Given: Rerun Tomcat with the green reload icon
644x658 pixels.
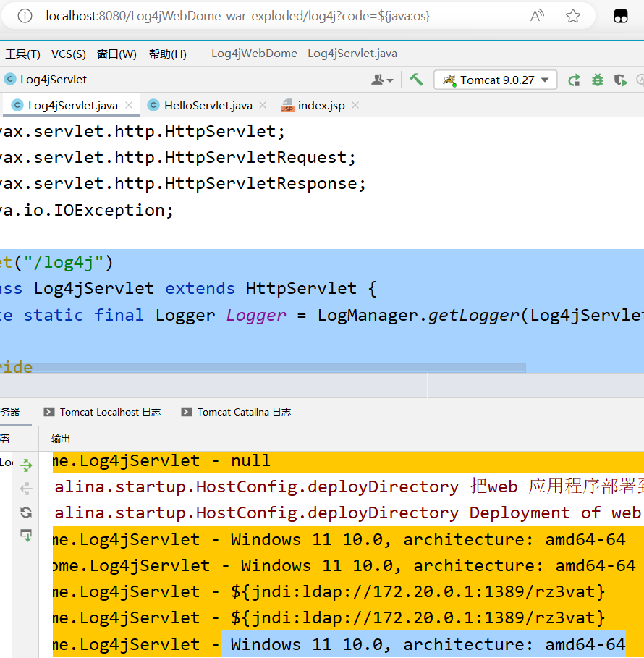Looking at the screenshot, I should pyautogui.click(x=574, y=80).
